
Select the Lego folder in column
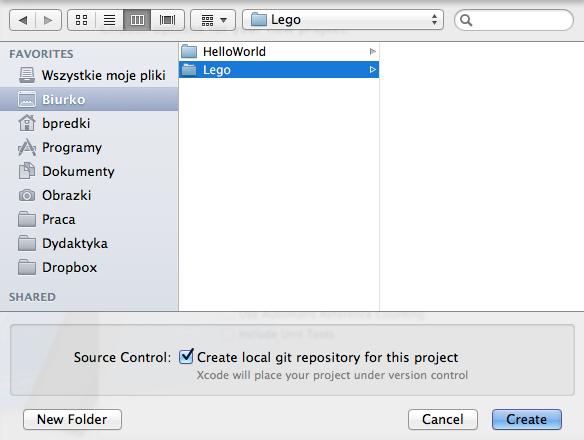pyautogui.click(x=279, y=70)
